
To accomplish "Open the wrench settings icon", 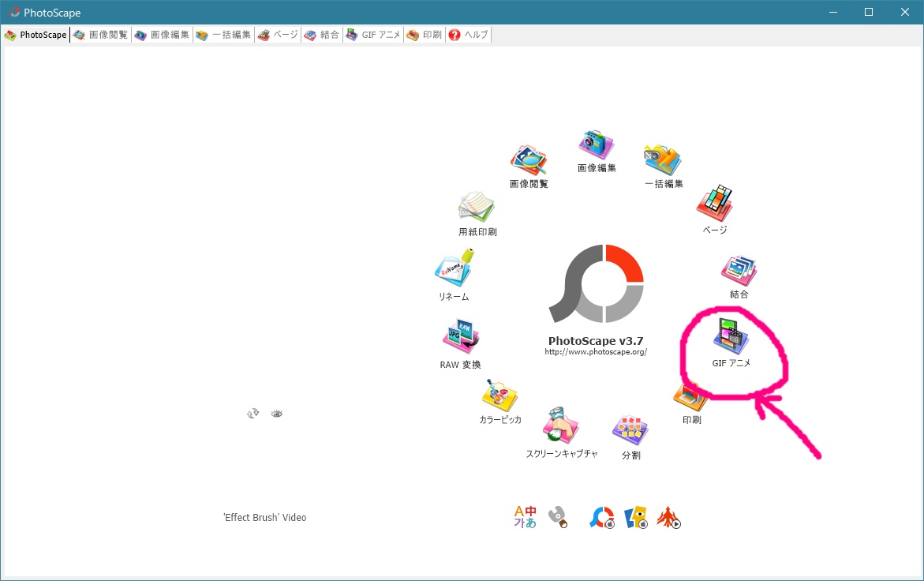I will [x=557, y=517].
